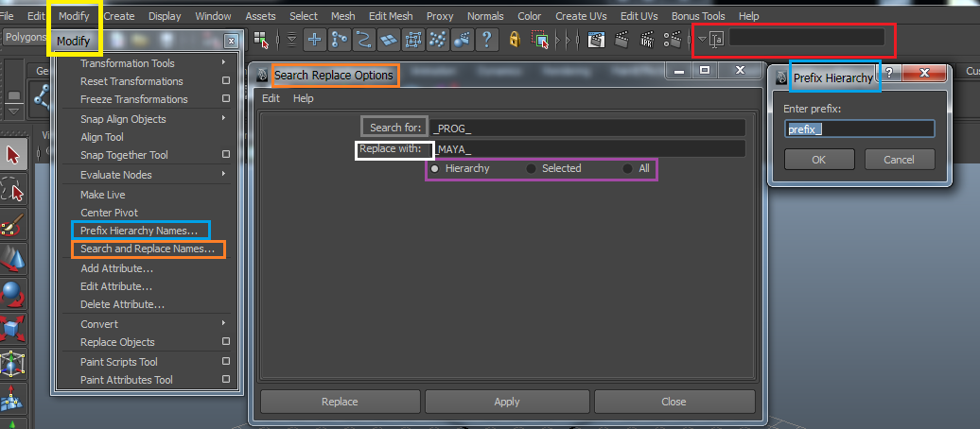This screenshot has width=980, height=429.
Task: Click Snap to grids plus icon
Action: click(315, 40)
